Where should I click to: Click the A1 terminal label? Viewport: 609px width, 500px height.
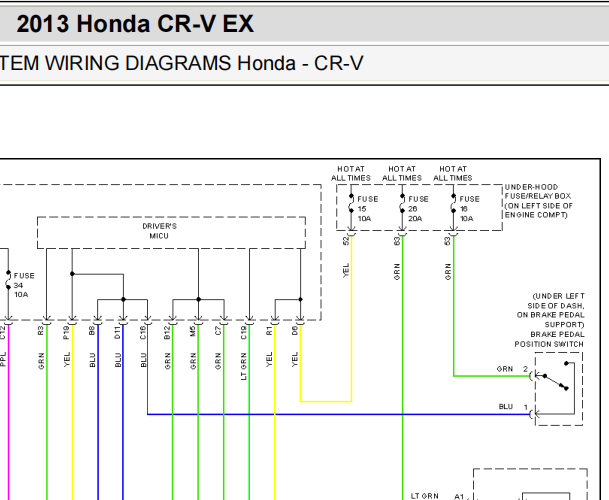[x=459, y=497]
